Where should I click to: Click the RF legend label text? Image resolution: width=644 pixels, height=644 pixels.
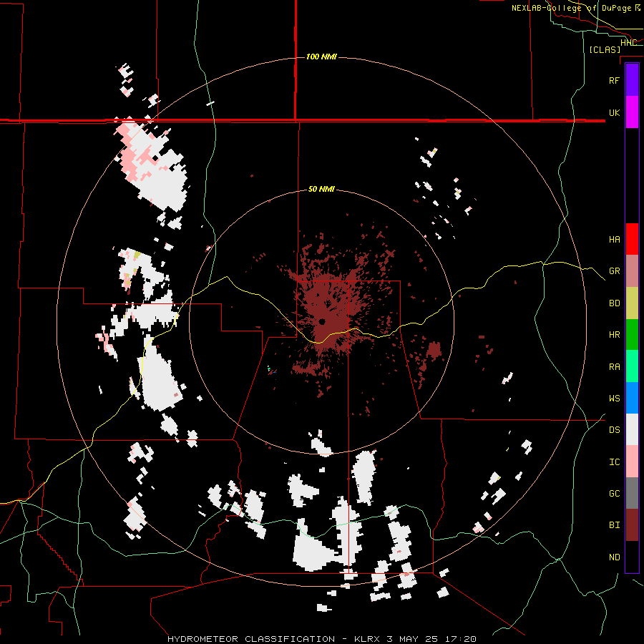pos(614,80)
